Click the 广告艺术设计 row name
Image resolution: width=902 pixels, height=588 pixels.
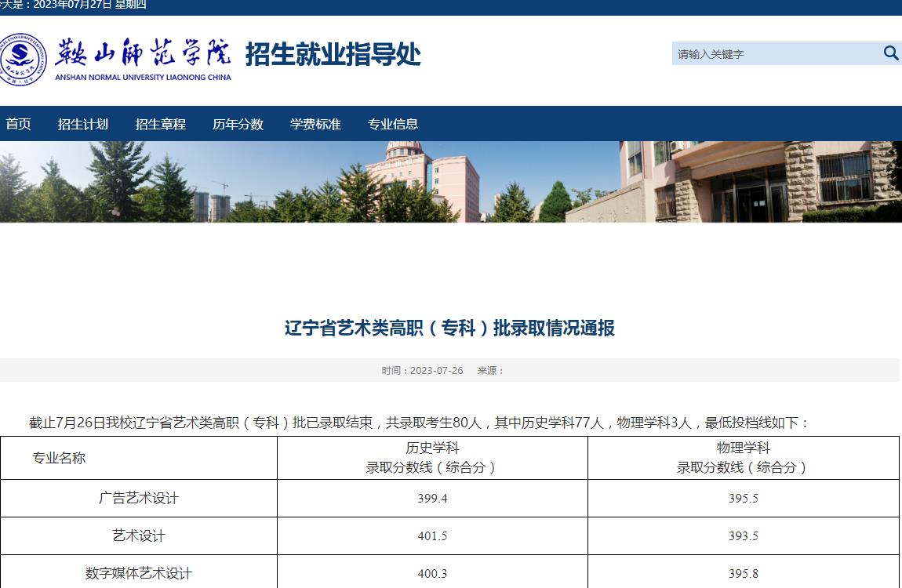point(139,499)
